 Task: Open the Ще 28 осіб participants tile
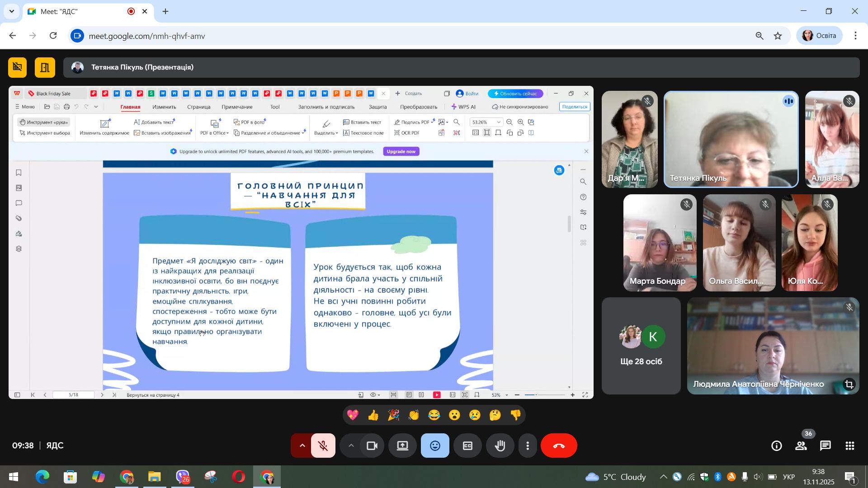tap(641, 346)
